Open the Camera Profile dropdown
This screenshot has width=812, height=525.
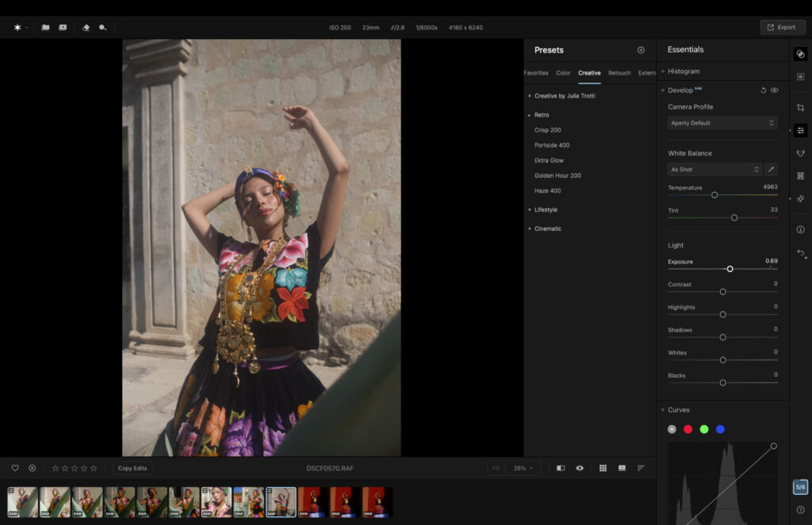point(722,123)
